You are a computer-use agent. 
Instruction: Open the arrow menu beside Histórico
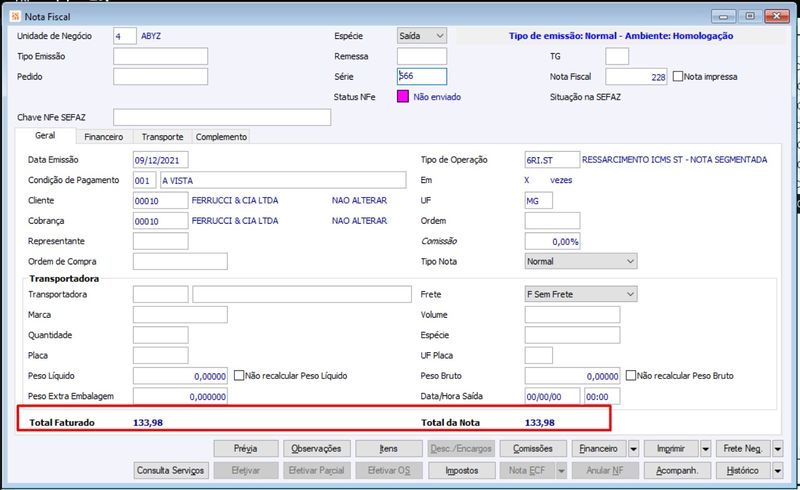[x=777, y=470]
